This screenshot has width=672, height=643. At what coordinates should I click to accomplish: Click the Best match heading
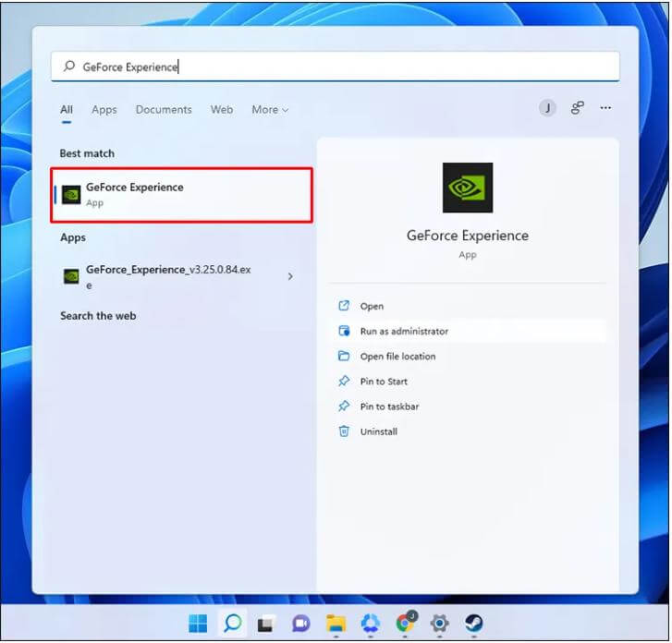[87, 153]
